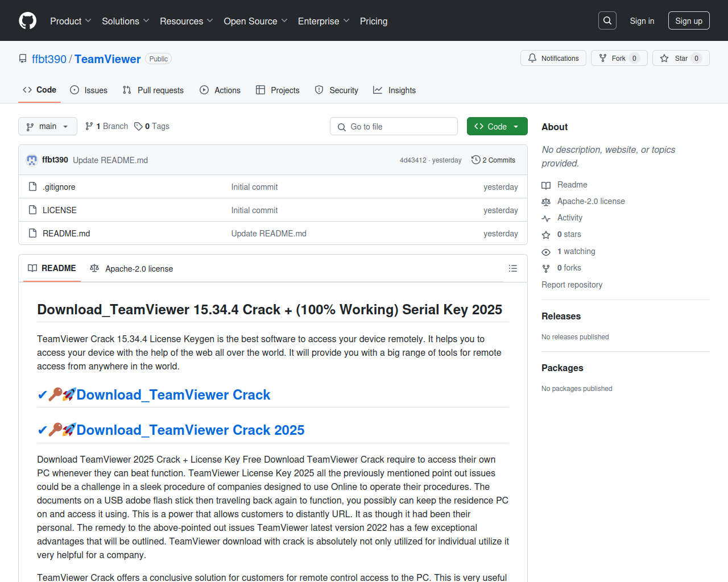
Task: Open the main branch selector dropdown
Action: click(48, 126)
